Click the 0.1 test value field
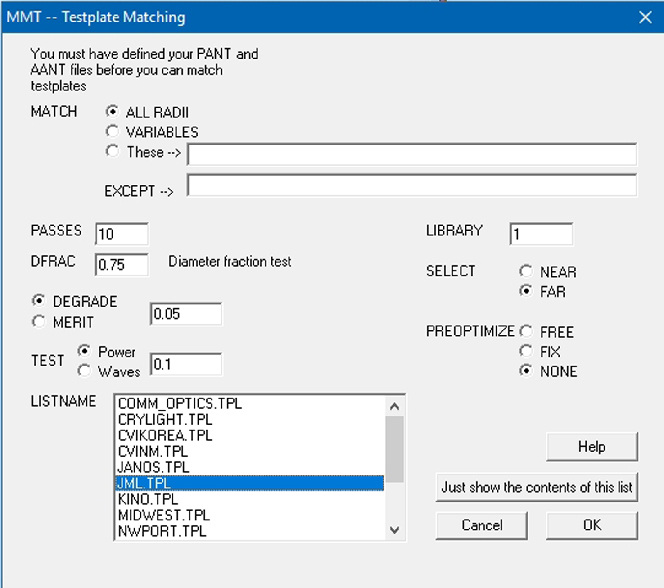The width and height of the screenshot is (664, 588). [186, 364]
